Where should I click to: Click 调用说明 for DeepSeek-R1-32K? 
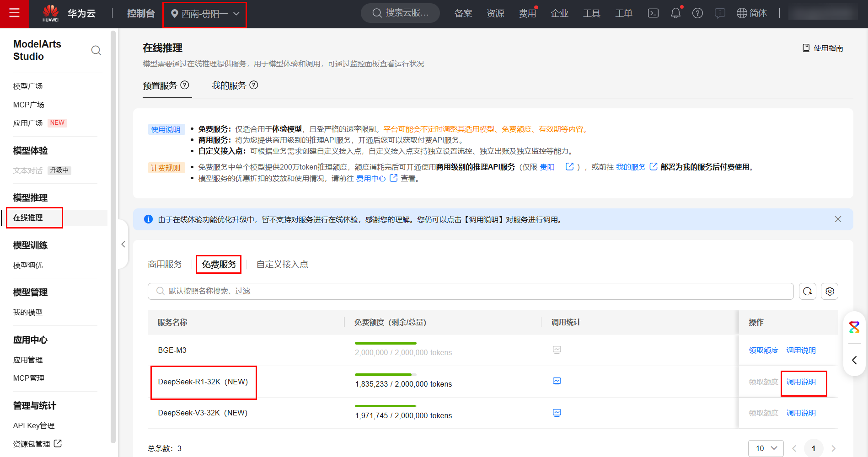click(801, 382)
